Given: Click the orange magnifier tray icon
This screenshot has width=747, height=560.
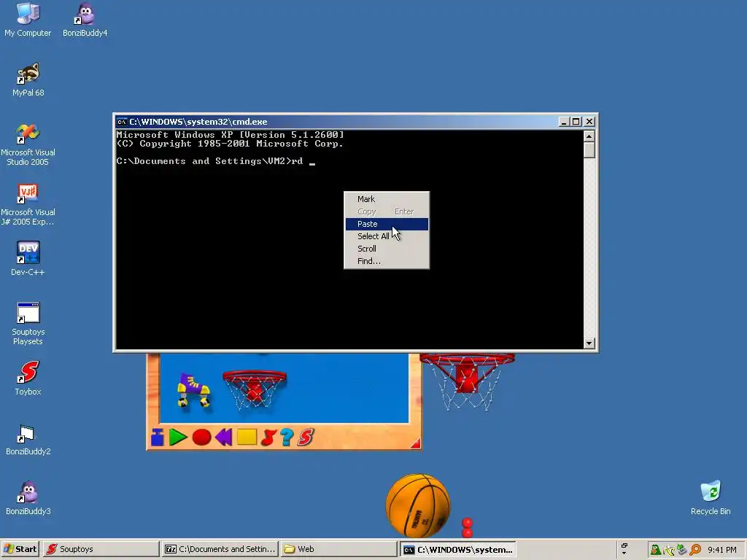Looking at the screenshot, I should click(x=695, y=550).
